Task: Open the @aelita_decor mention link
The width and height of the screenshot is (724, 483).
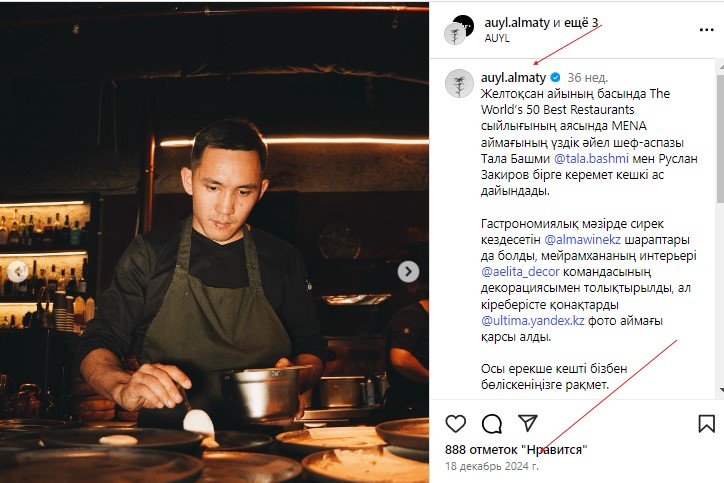Action: tap(520, 272)
